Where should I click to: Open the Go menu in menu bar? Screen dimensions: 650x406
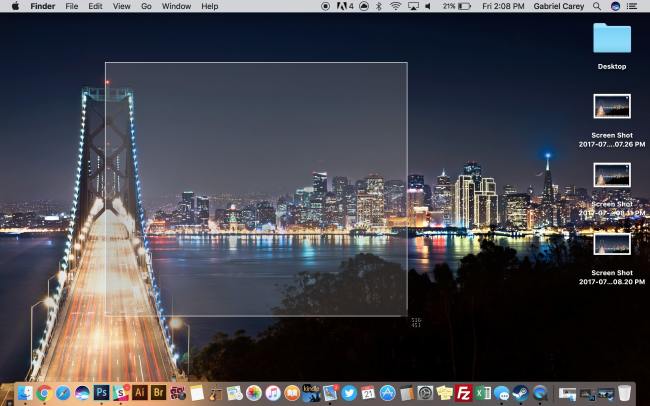[146, 6]
